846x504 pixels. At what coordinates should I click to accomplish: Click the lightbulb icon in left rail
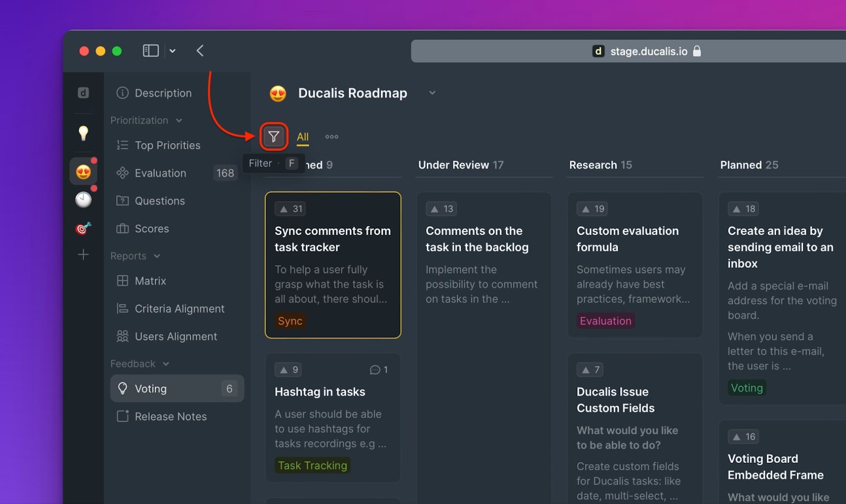pyautogui.click(x=83, y=133)
